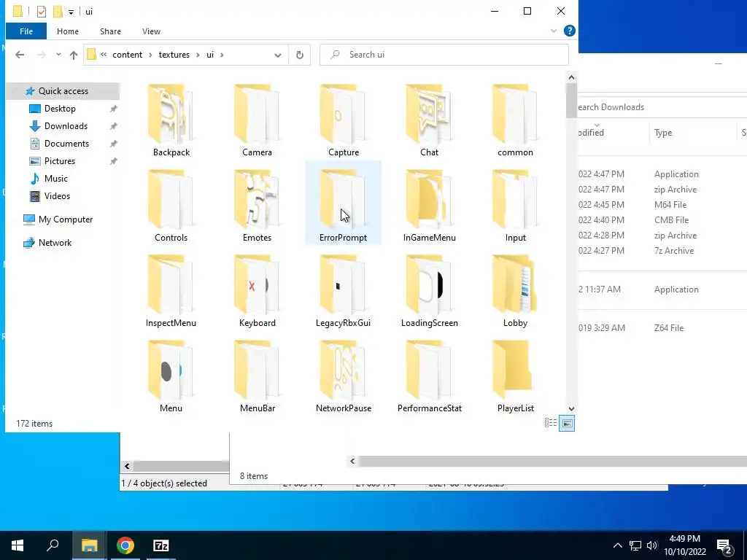Screen dimensions: 747x560
Task: Choose the PlayerList folder
Action: [x=515, y=377]
